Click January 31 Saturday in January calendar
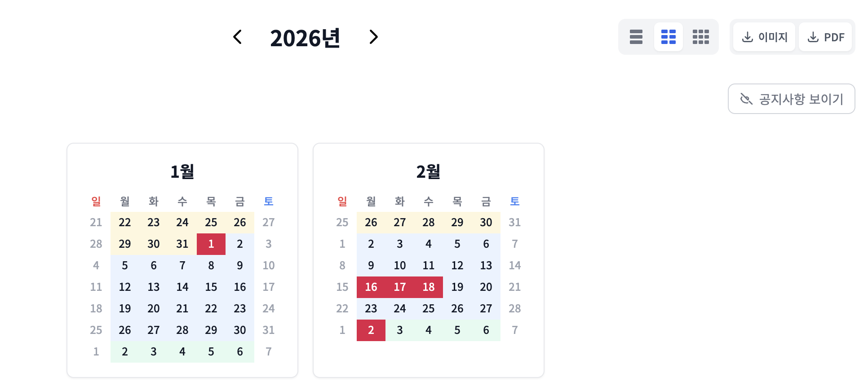Image resolution: width=868 pixels, height=386 pixels. pos(269,330)
